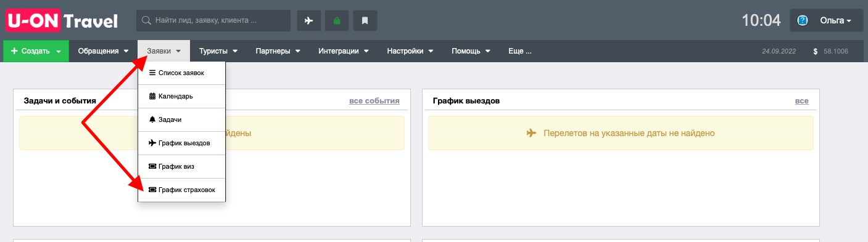The height and width of the screenshot is (242, 868).
Task: Click the Перелетов на указанные даты не найдено notice
Action: pos(621,133)
